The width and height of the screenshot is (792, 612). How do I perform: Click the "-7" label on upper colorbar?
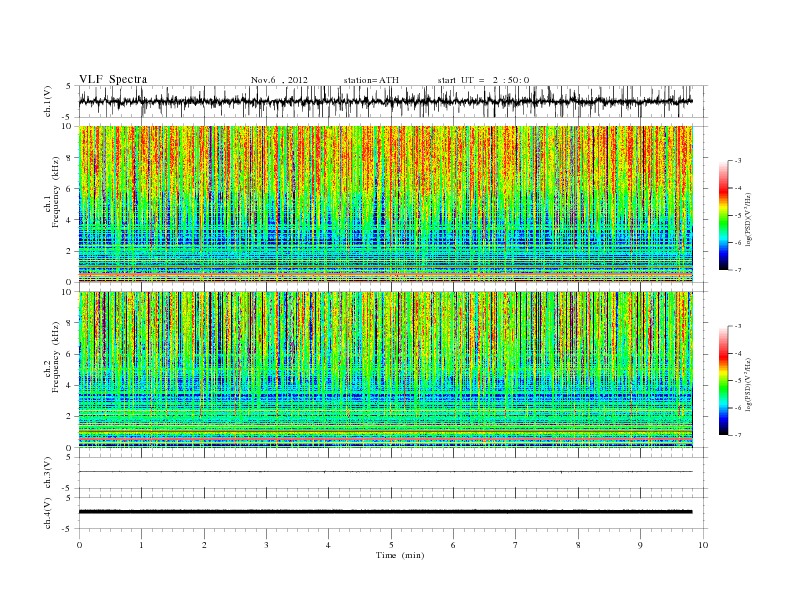coord(738,270)
